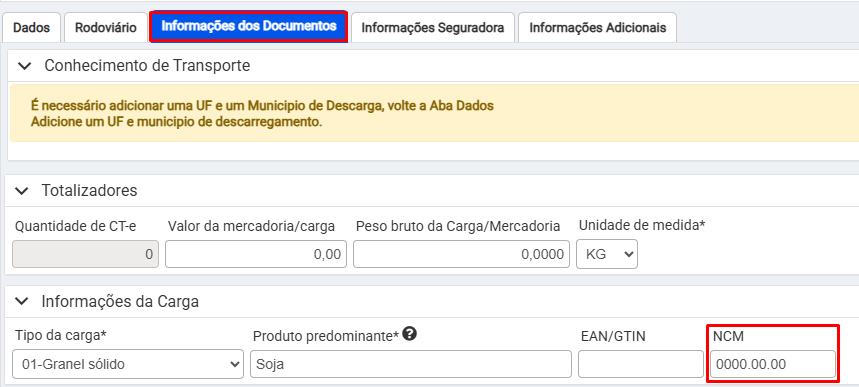The height and width of the screenshot is (387, 859).
Task: Open the Informações Adicionais tab
Action: pos(598,27)
